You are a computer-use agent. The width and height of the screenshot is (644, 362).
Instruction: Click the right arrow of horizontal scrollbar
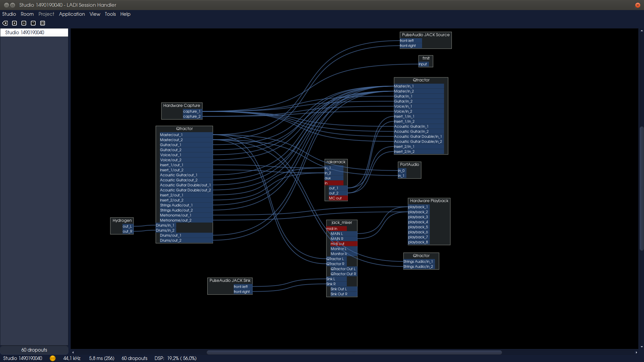click(x=636, y=352)
